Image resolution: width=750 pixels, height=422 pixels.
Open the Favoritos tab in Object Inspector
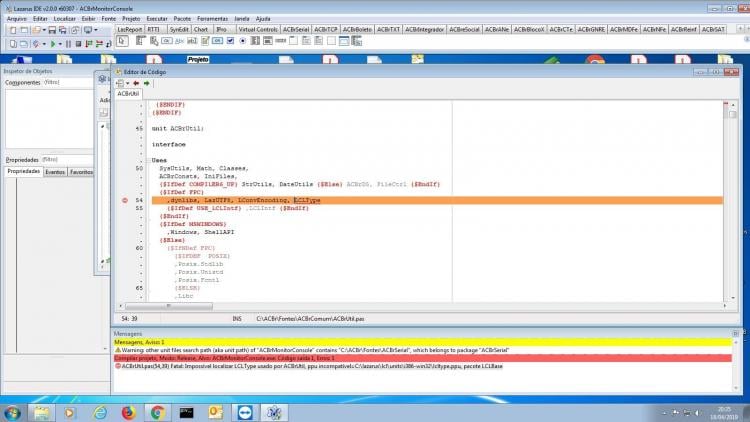pyautogui.click(x=81, y=172)
